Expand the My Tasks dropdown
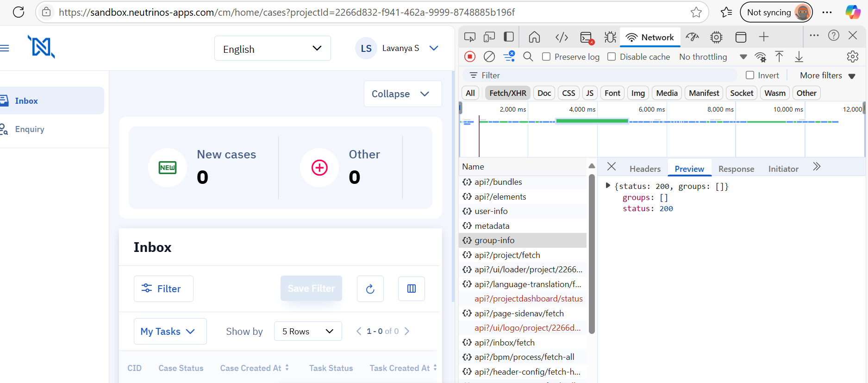868x383 pixels. pos(170,332)
